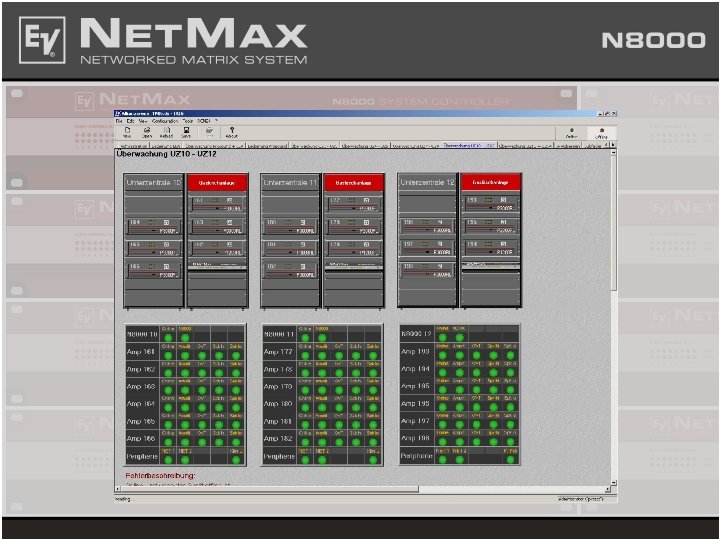This screenshot has width=720, height=540.
Task: Click the red rack header beside Unterzentrale 11
Action: (x=354, y=182)
